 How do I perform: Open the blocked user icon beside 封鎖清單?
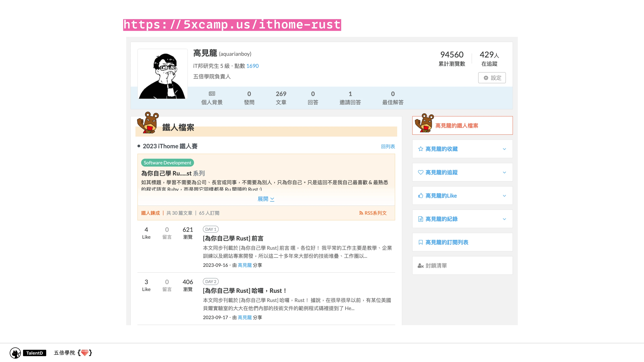click(x=421, y=265)
